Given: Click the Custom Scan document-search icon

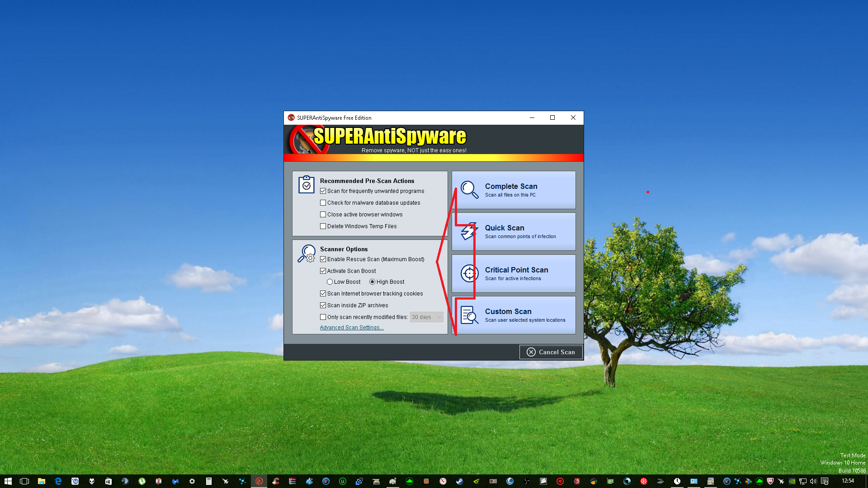Looking at the screenshot, I should [x=469, y=315].
